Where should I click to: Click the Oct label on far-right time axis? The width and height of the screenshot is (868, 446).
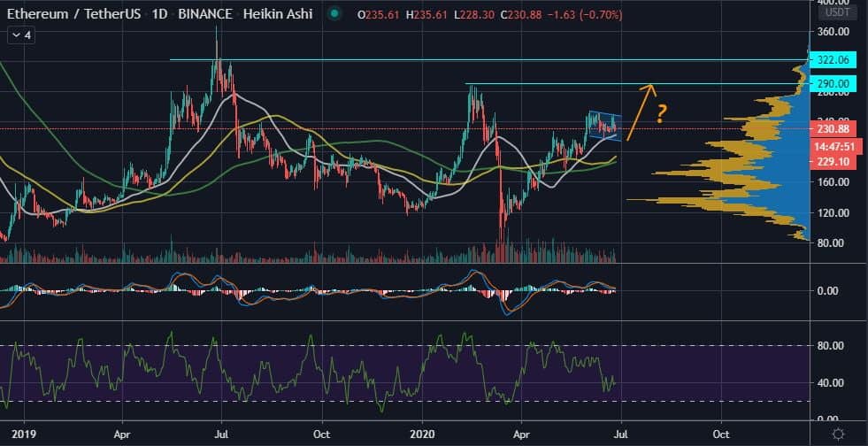(722, 435)
